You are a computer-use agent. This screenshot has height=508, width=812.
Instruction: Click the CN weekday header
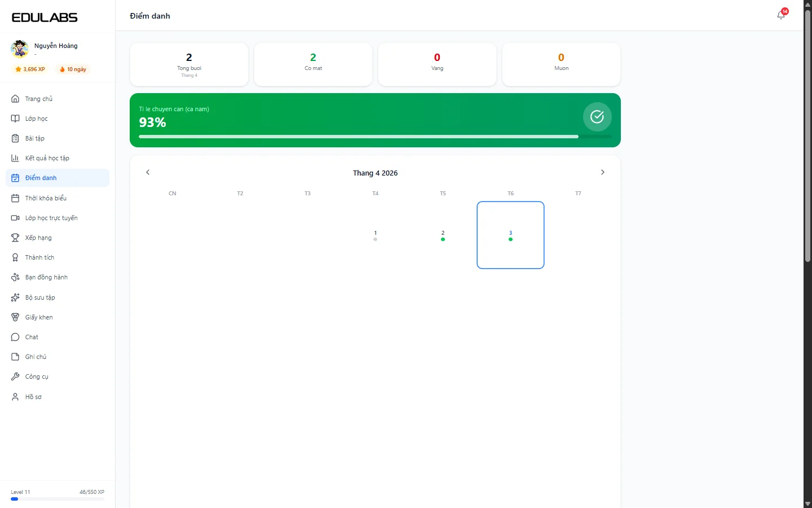(x=173, y=194)
